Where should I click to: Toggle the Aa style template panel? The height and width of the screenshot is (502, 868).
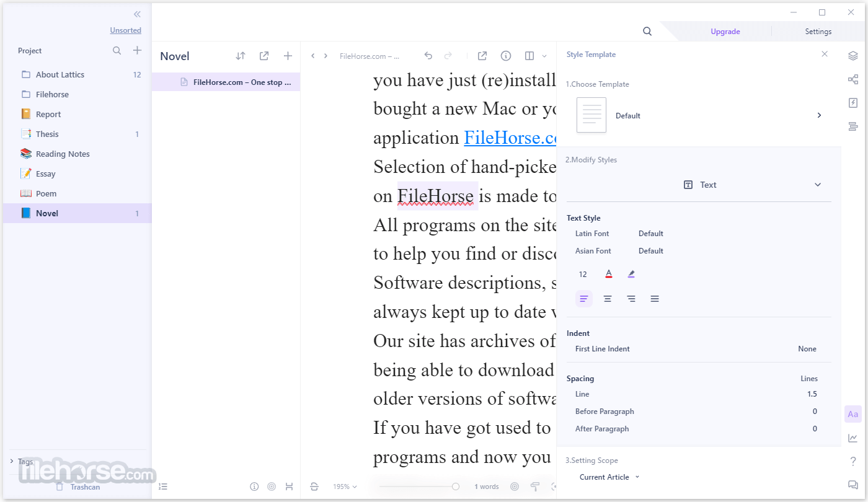853,414
